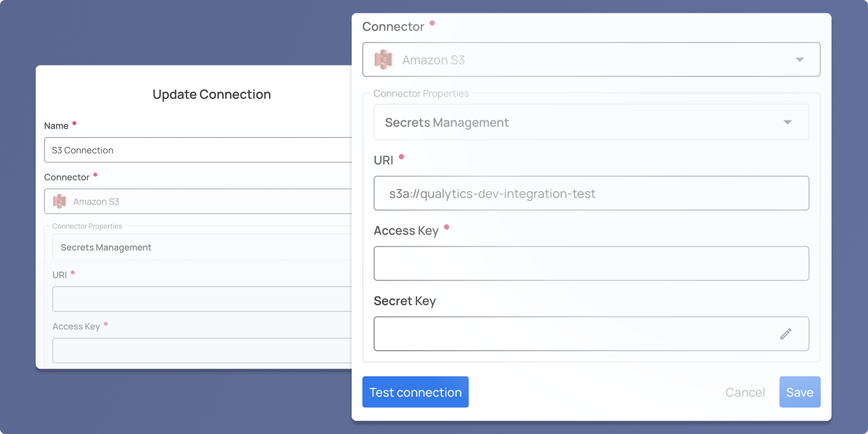Click the pencil edit icon in Secret Key field
The height and width of the screenshot is (434, 868).
click(x=785, y=334)
